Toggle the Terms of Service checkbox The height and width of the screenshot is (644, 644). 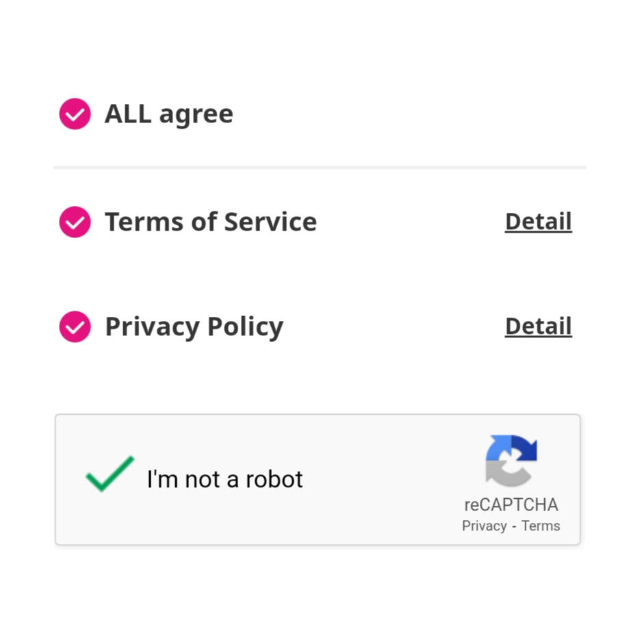(x=75, y=222)
